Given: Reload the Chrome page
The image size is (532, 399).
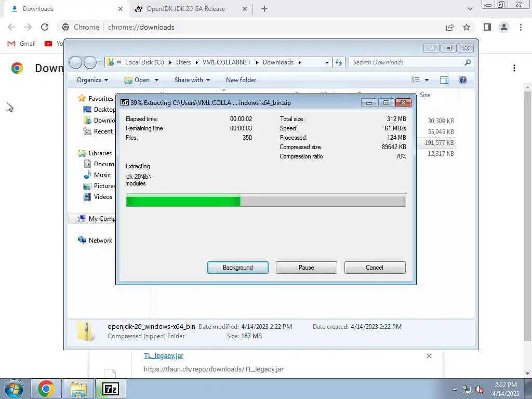Looking at the screenshot, I should [45, 27].
